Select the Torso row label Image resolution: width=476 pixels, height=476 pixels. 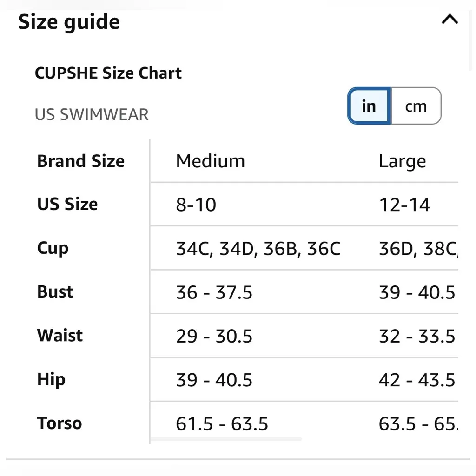tap(59, 423)
